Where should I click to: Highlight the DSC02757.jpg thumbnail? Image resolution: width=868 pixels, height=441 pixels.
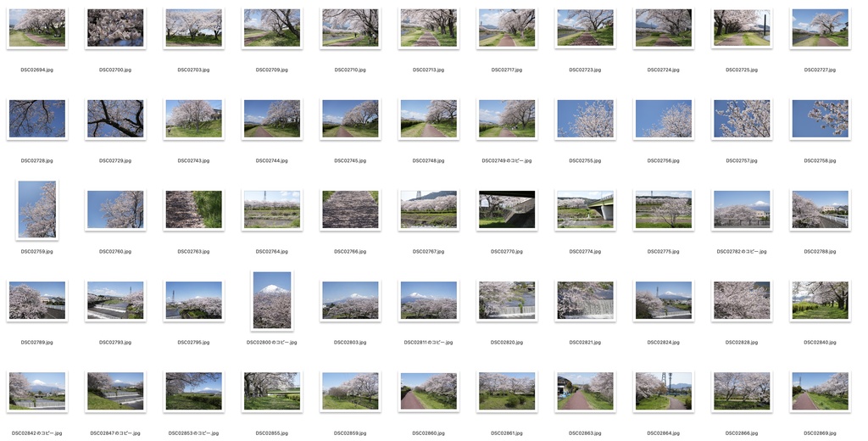pyautogui.click(x=742, y=119)
